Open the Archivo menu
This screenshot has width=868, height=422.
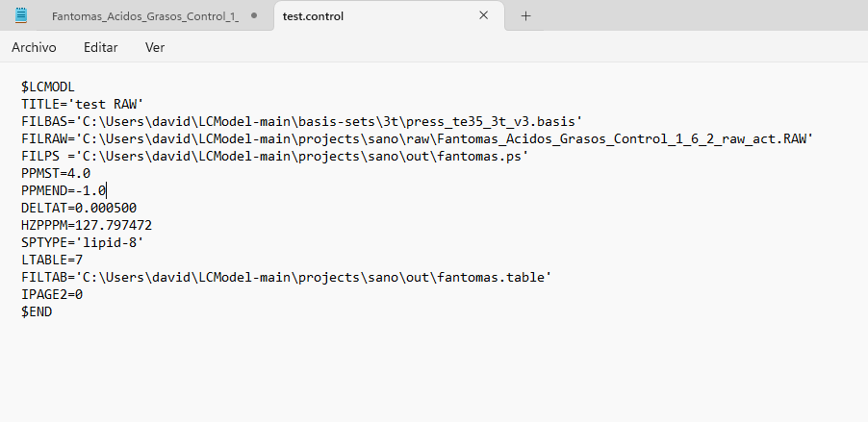click(x=34, y=47)
